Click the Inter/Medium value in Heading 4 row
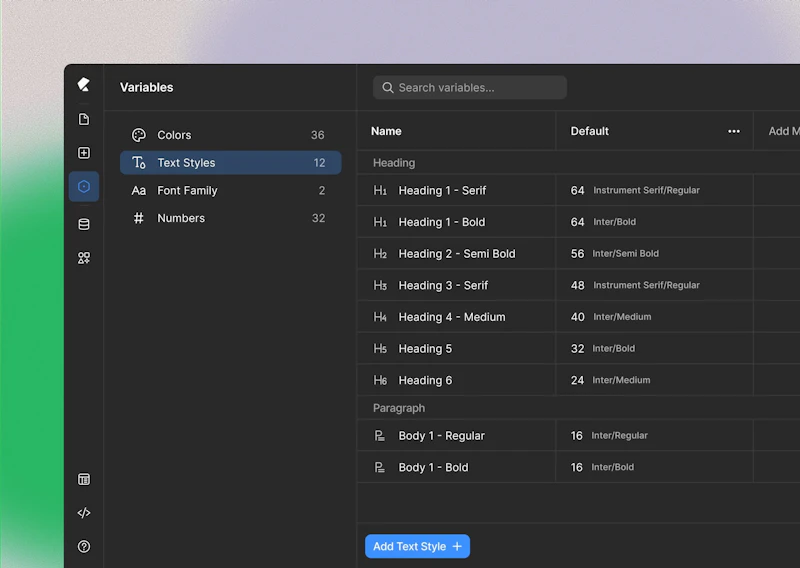Viewport: 800px width, 568px height. click(622, 317)
